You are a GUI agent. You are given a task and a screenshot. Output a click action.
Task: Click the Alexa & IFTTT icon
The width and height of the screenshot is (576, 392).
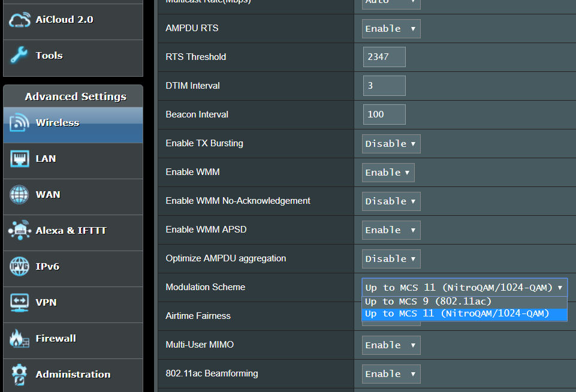pyautogui.click(x=20, y=231)
